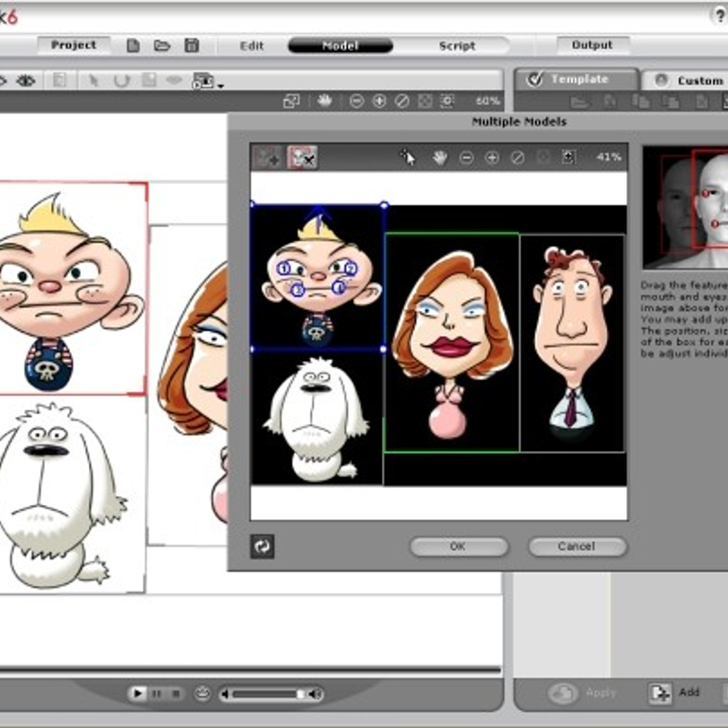Viewport: 728px width, 728px height.
Task: Activate the hand pan tool in the dialog
Action: click(x=440, y=158)
